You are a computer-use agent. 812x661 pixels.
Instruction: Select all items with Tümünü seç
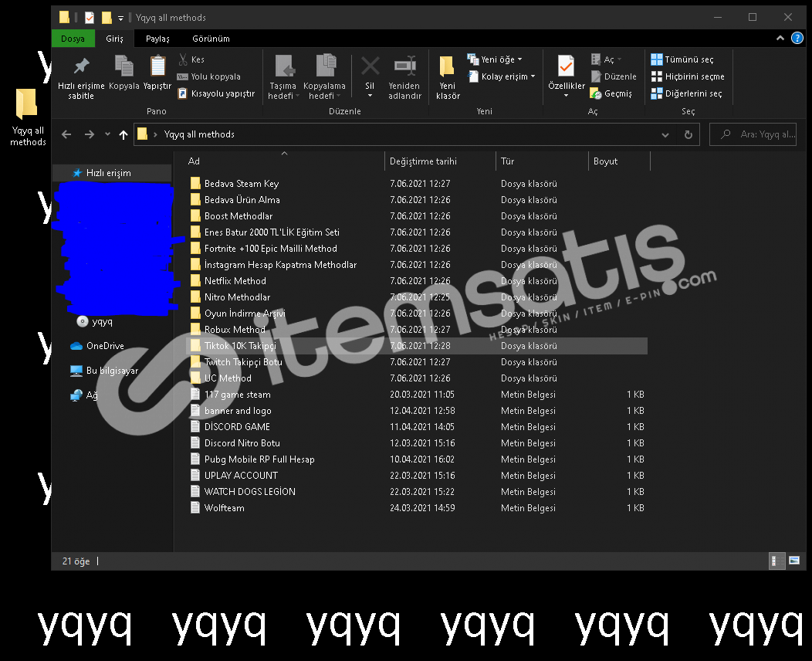682,59
